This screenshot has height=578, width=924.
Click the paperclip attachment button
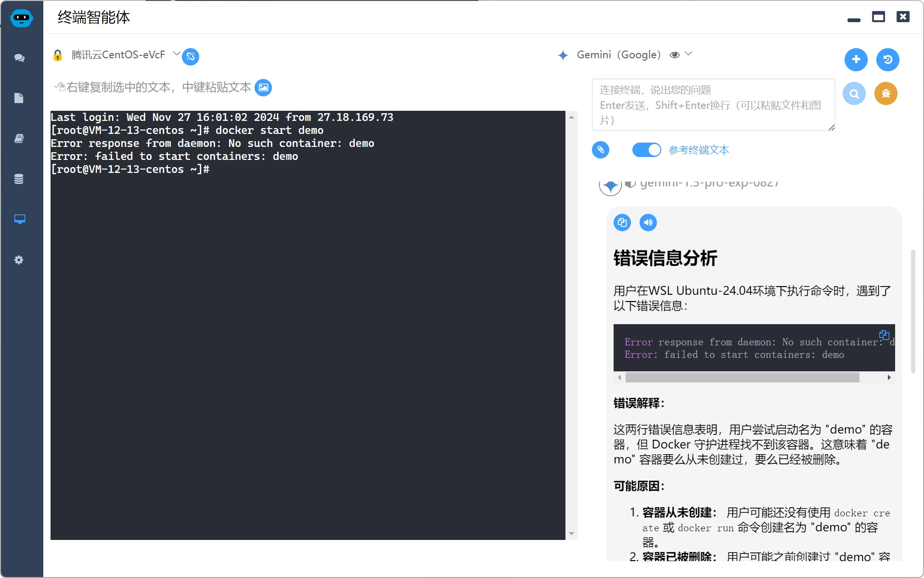(x=601, y=150)
